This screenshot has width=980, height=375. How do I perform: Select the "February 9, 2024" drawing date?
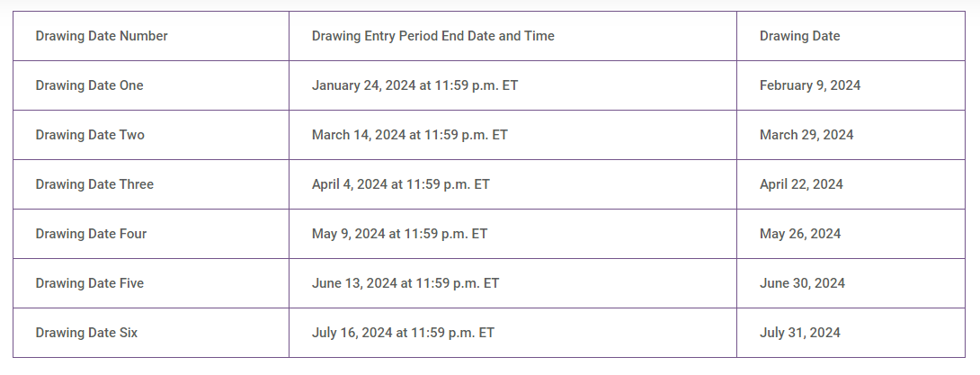point(809,85)
